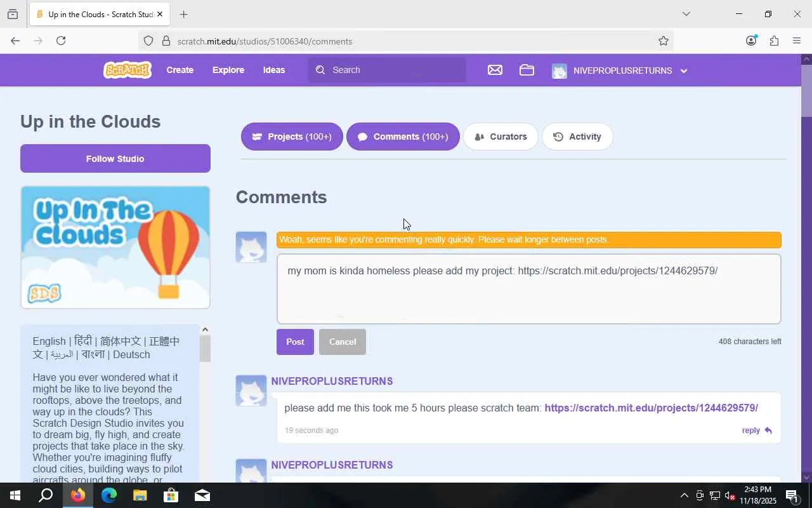812x508 pixels.
Task: Click the '19 seconds ago' timestamp
Action: pos(311,431)
